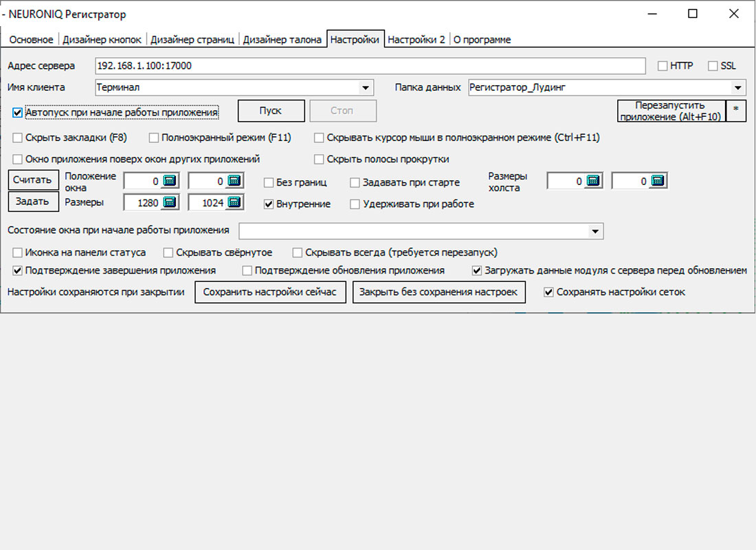Image resolution: width=756 pixels, height=550 pixels.
Task: Uncheck 'Внутренние' option
Action: (x=269, y=205)
